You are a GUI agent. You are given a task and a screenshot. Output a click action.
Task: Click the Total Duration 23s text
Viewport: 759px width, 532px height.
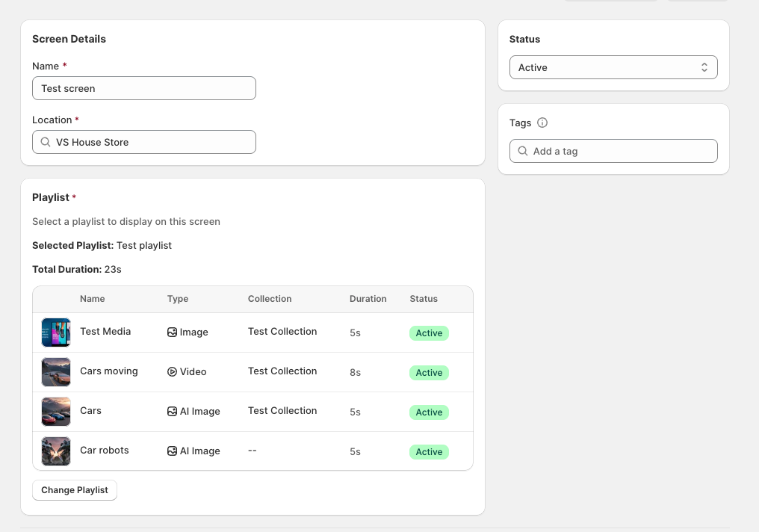pyautogui.click(x=76, y=269)
